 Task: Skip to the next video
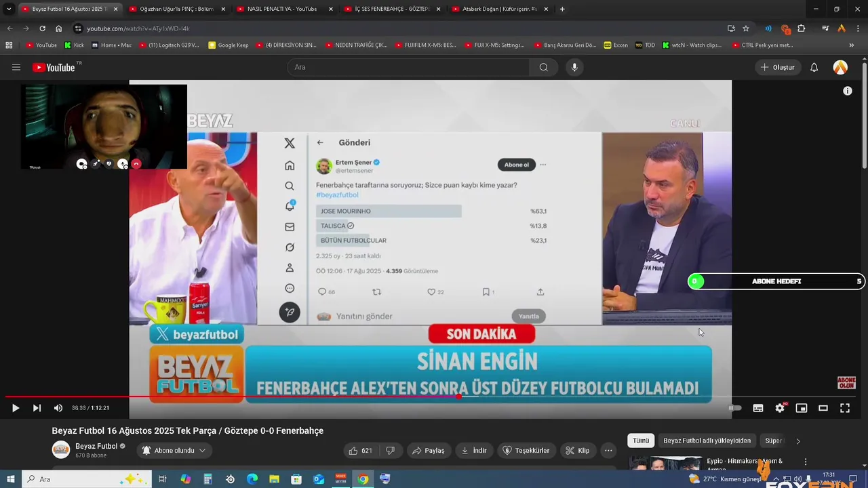[37, 408]
